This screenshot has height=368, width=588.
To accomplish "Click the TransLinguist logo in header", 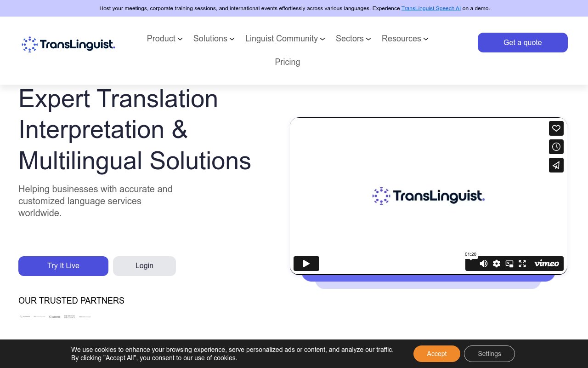I will [68, 44].
